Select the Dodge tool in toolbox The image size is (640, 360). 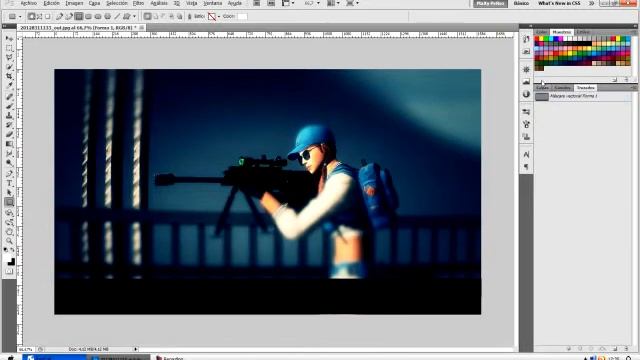tap(9, 163)
